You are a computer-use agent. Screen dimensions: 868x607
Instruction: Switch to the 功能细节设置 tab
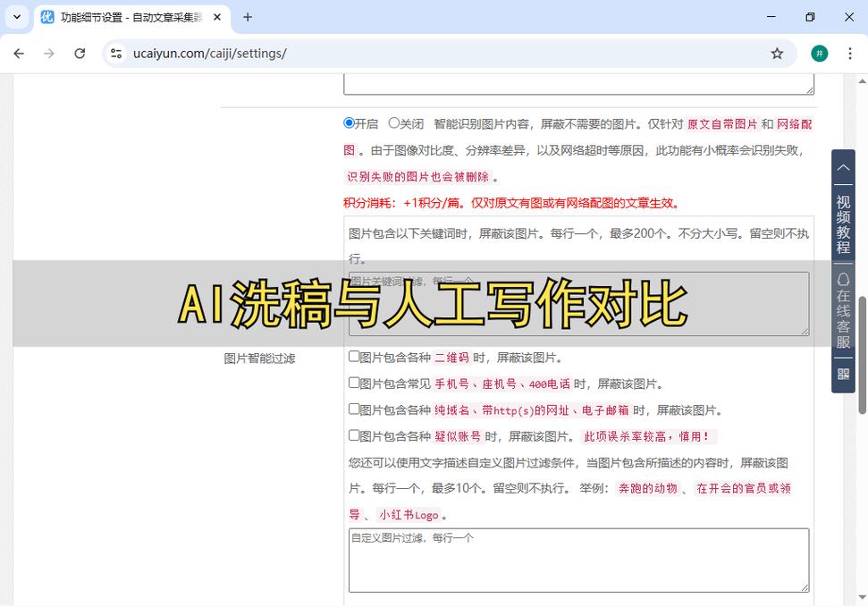(133, 18)
